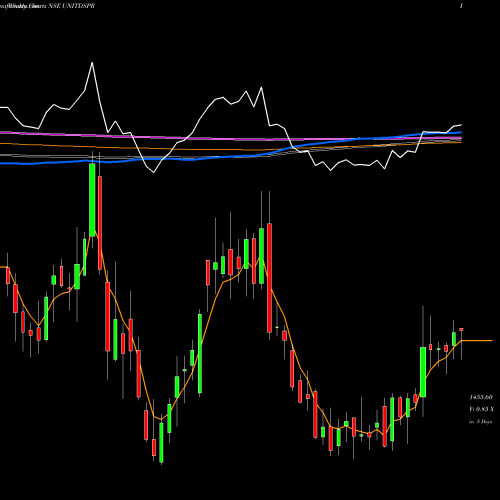Screen dimensions: 500x500
Task: Click the 0.85 value under the price
Action: (482, 409)
